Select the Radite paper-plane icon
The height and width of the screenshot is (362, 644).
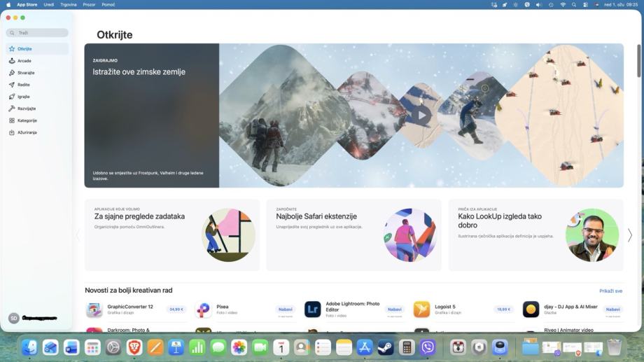click(12, 85)
